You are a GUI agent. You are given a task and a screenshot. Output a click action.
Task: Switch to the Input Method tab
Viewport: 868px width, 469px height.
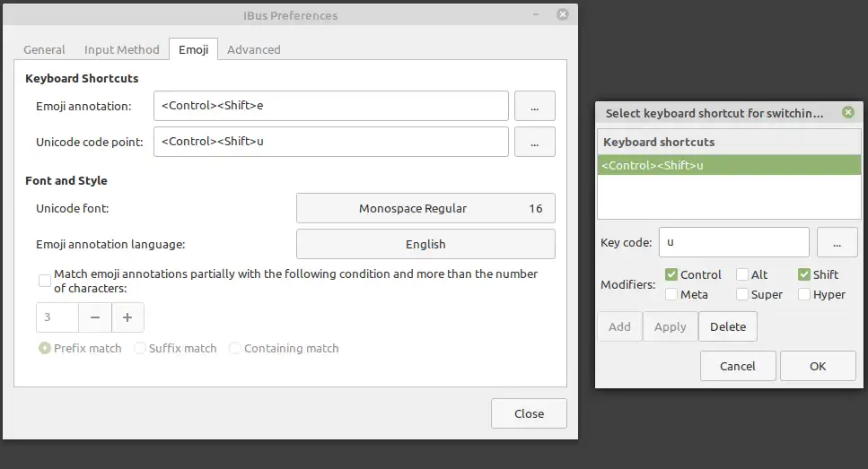click(122, 49)
